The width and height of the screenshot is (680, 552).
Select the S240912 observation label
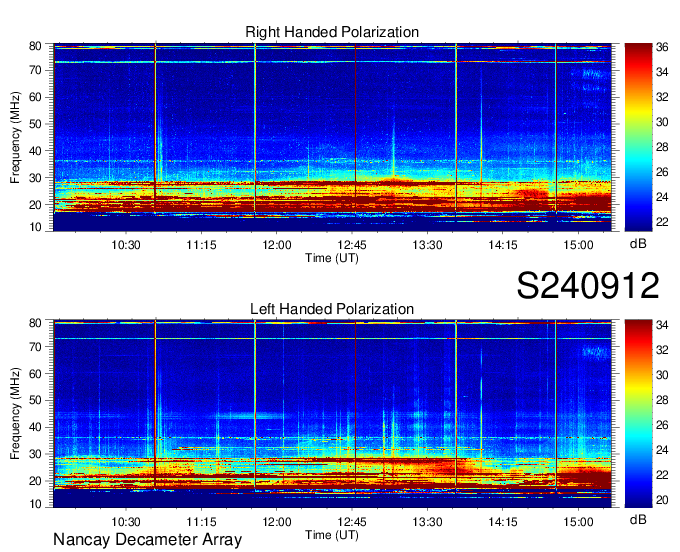pyautogui.click(x=588, y=286)
